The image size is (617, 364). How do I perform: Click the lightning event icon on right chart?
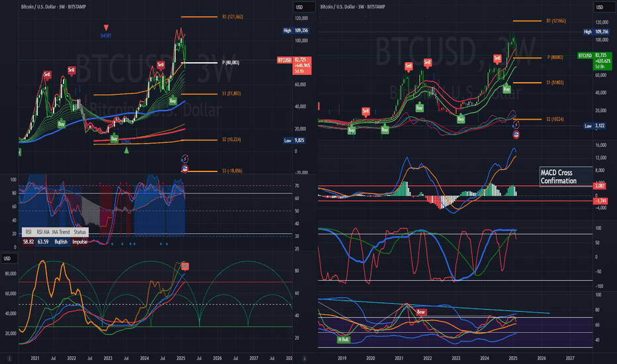coord(516,125)
